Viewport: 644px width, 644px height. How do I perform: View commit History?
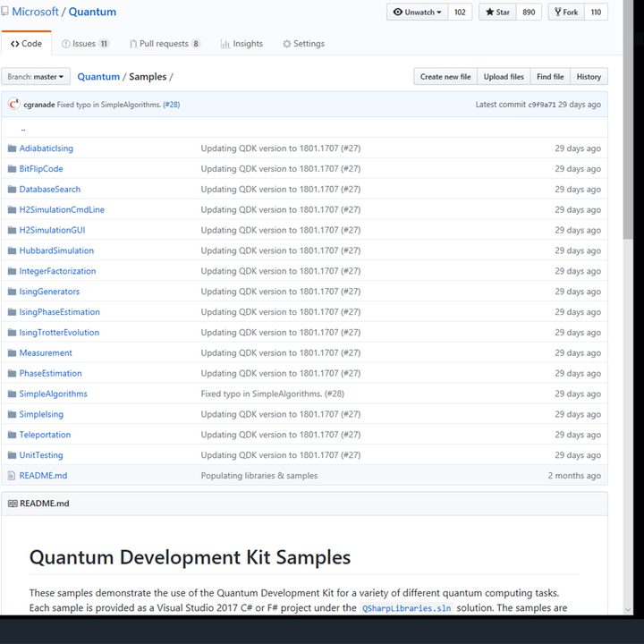pyautogui.click(x=589, y=77)
